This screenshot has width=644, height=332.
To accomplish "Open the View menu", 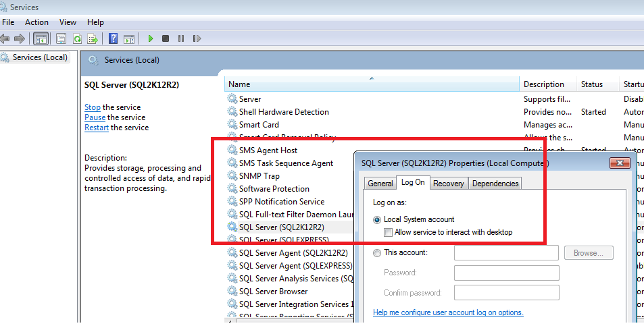I will pos(68,22).
